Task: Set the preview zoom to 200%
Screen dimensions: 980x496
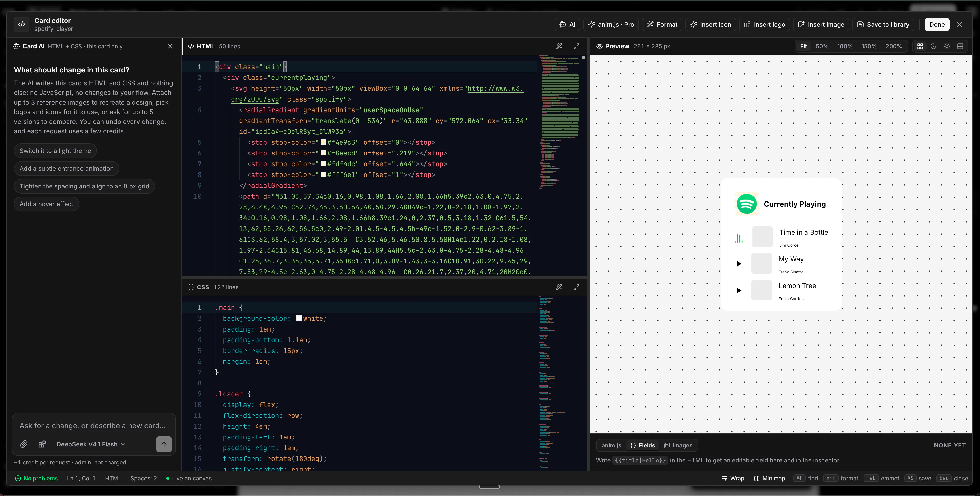Action: [894, 46]
